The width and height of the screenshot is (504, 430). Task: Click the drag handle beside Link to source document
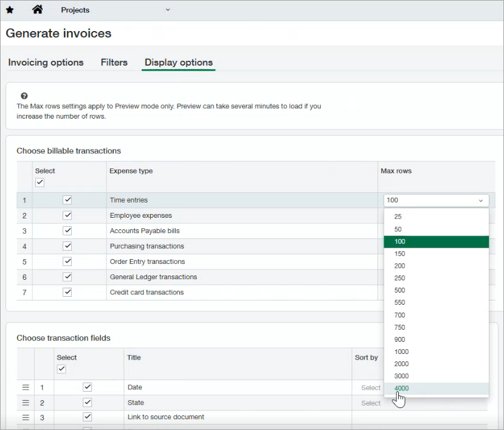(x=24, y=417)
